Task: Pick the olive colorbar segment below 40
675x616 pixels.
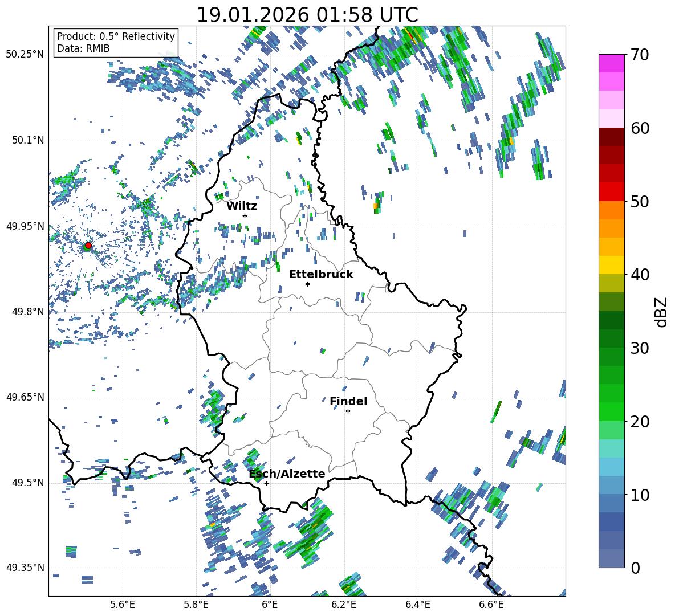Action: click(611, 283)
